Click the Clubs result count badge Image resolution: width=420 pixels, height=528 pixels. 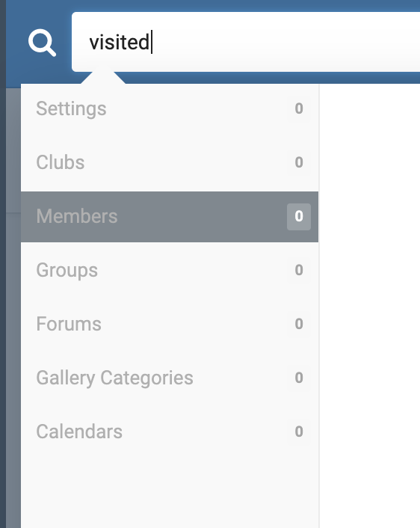[x=299, y=162]
